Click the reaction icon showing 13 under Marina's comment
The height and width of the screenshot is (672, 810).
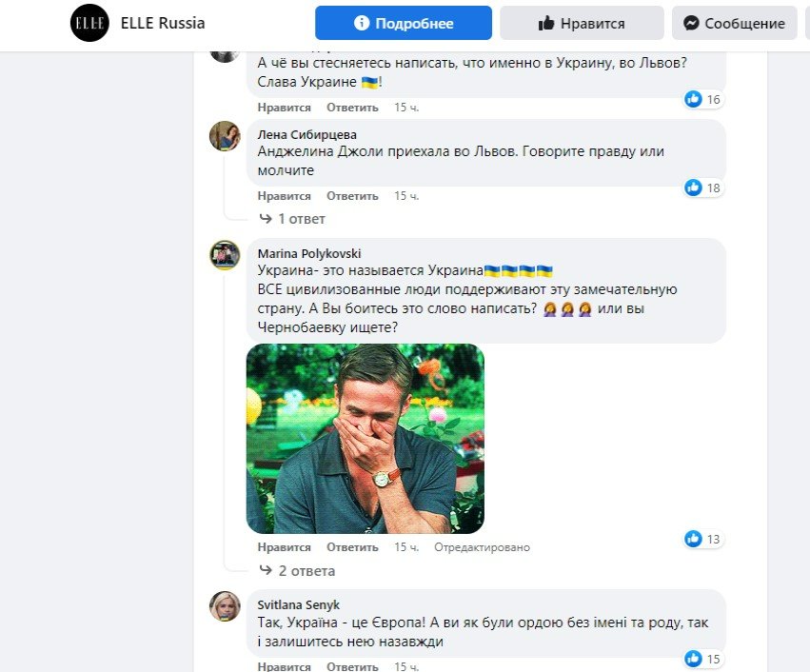(694, 539)
